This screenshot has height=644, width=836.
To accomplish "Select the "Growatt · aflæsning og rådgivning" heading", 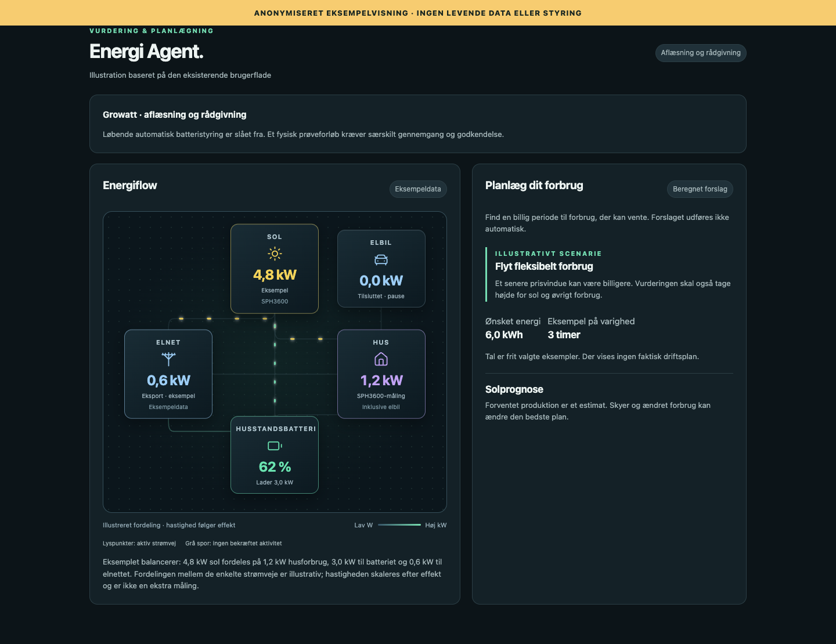I will [175, 115].
